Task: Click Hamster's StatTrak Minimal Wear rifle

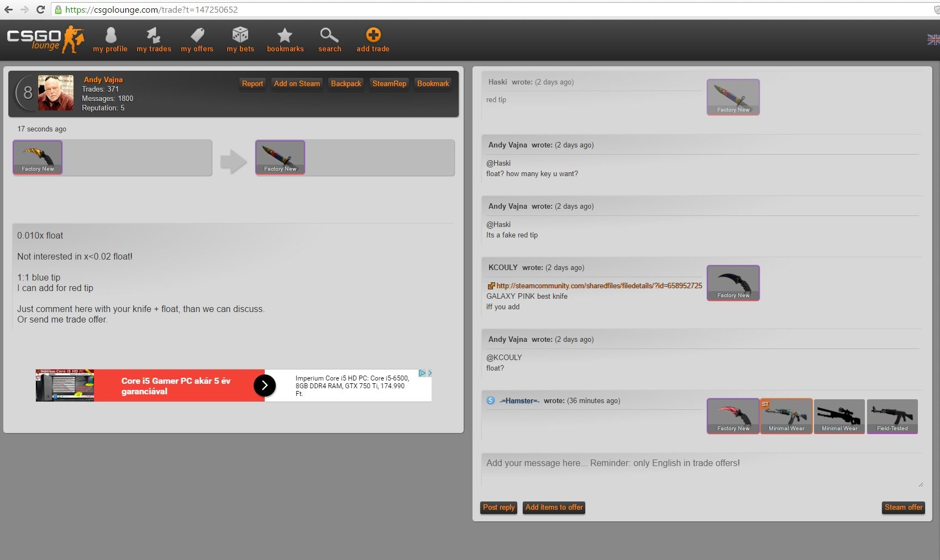Action: pos(786,416)
